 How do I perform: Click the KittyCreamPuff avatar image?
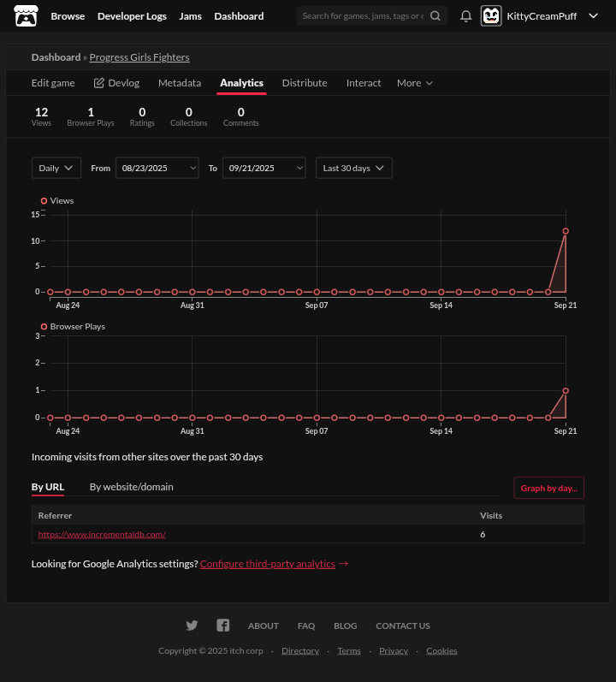pos(491,15)
